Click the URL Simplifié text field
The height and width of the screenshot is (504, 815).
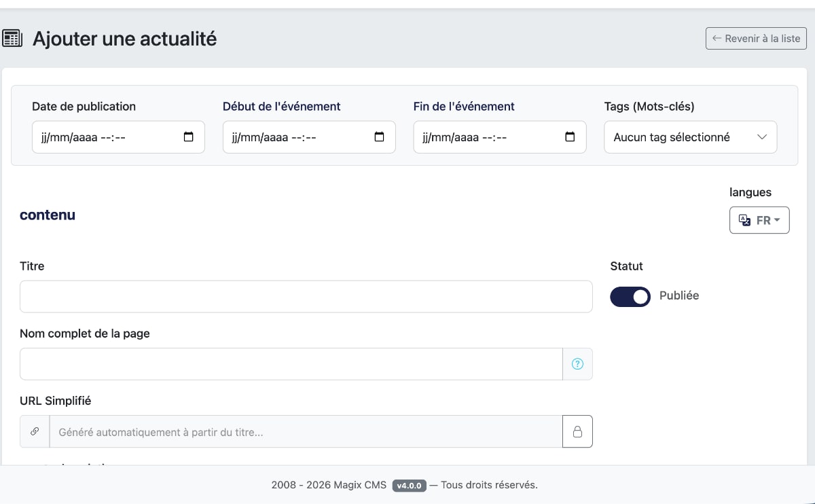tap(306, 431)
